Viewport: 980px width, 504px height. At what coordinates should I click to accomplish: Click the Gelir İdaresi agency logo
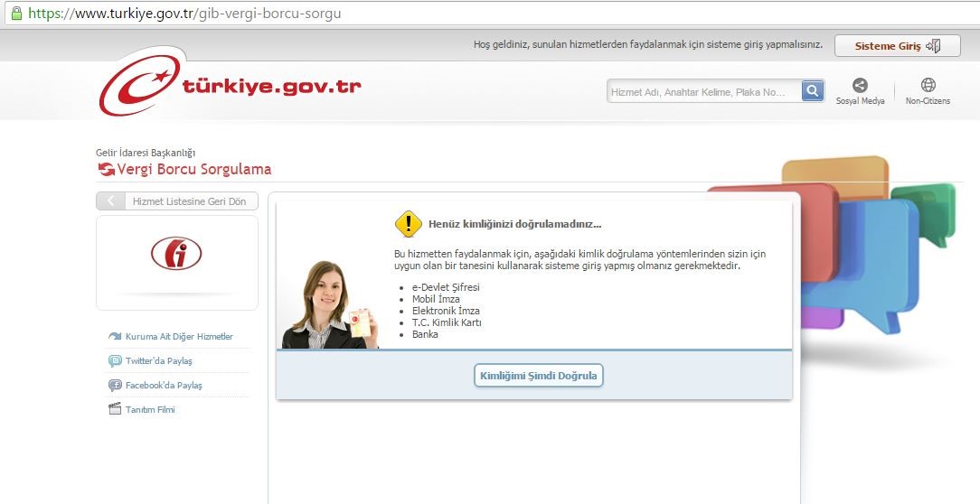(x=176, y=253)
